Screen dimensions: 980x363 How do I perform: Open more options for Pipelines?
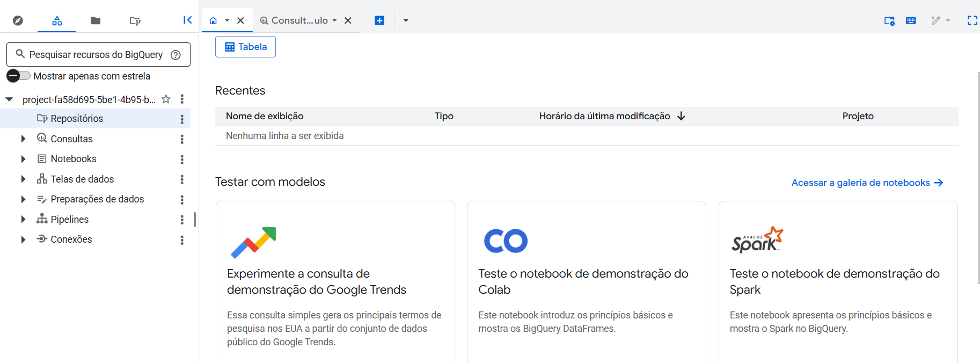tap(182, 220)
